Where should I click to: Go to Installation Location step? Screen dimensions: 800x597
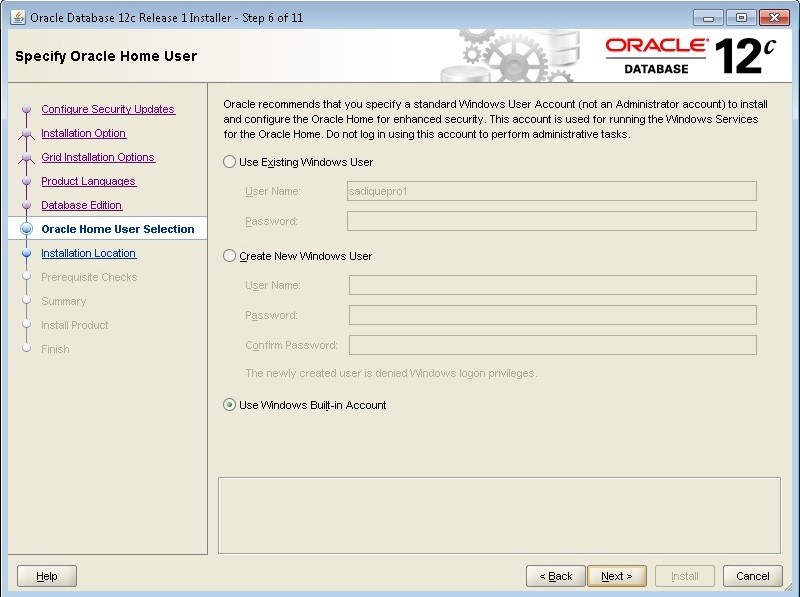[x=89, y=253]
